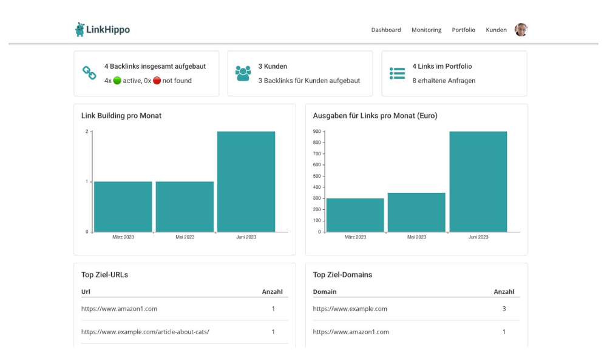
Task: Open the Dashboard menu item
Action: tap(386, 30)
